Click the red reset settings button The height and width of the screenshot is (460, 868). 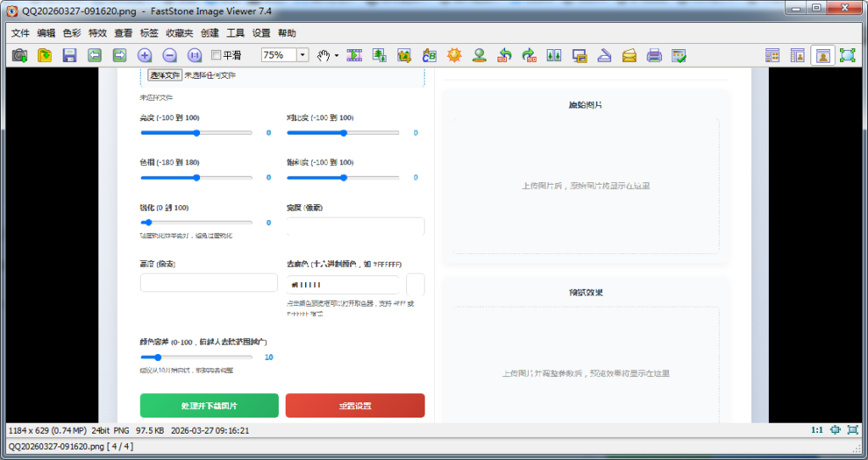point(355,406)
